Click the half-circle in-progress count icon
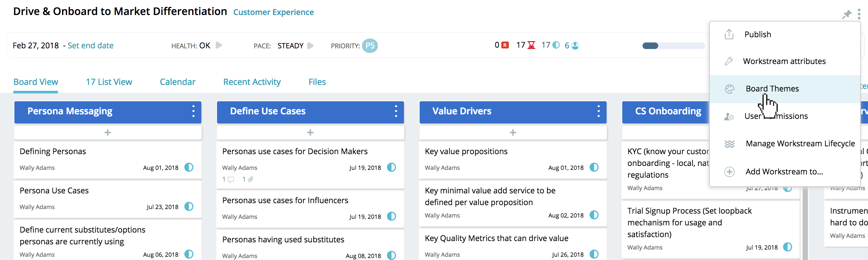 point(556,45)
